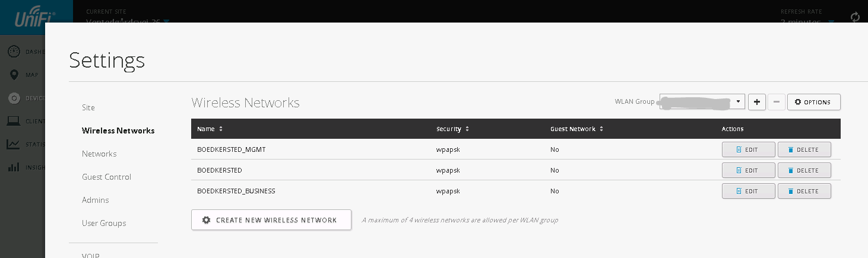Image resolution: width=868 pixels, height=258 pixels.
Task: Open the Devices sidebar icon
Action: [x=14, y=98]
